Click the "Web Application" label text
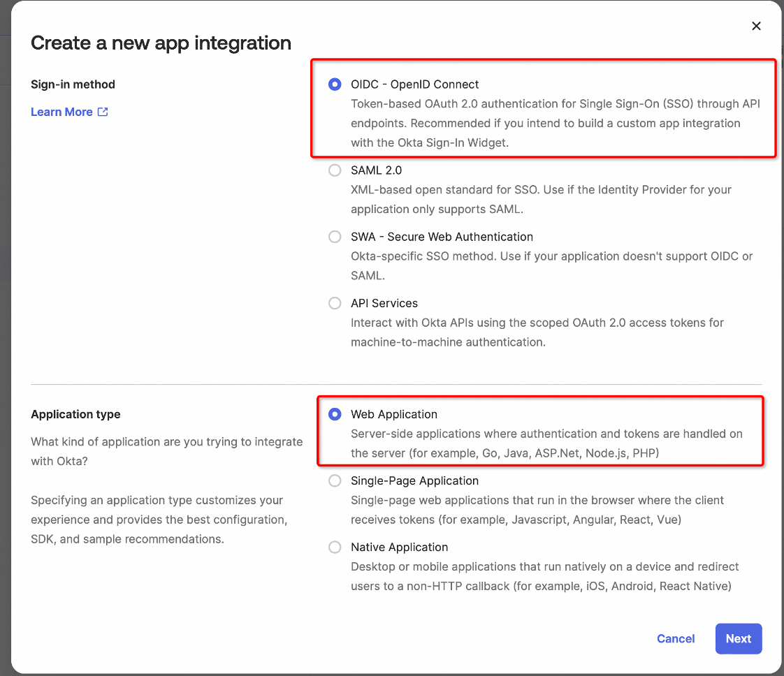The width and height of the screenshot is (784, 676). point(393,414)
